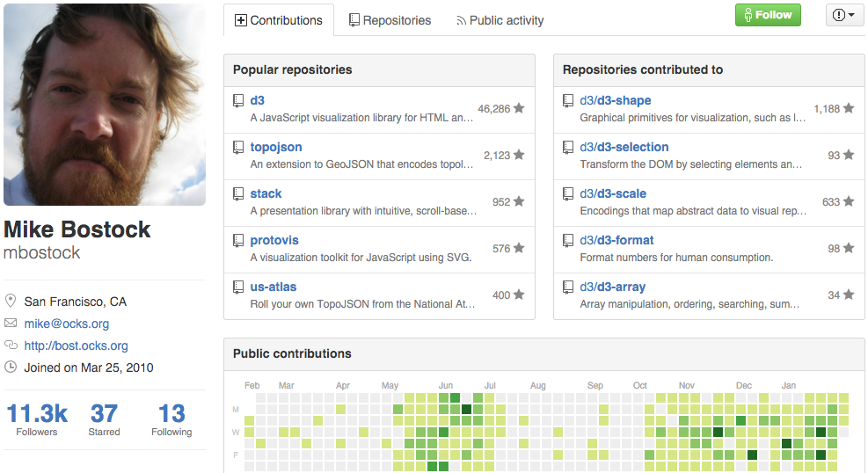Click the star icon in the d3/d3-format row

[x=849, y=248]
